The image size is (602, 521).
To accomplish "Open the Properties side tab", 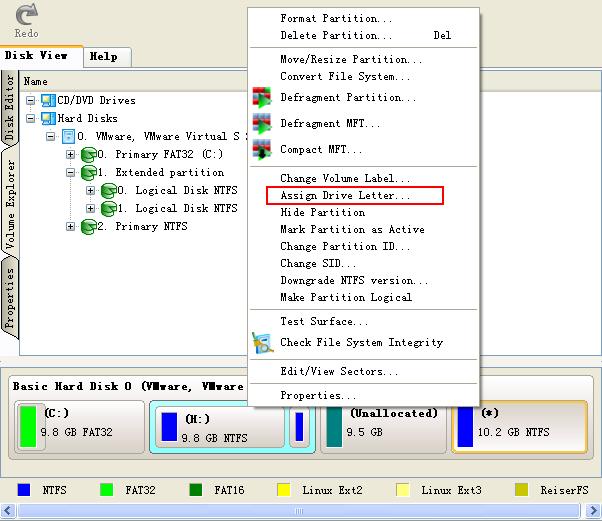I will click(9, 298).
